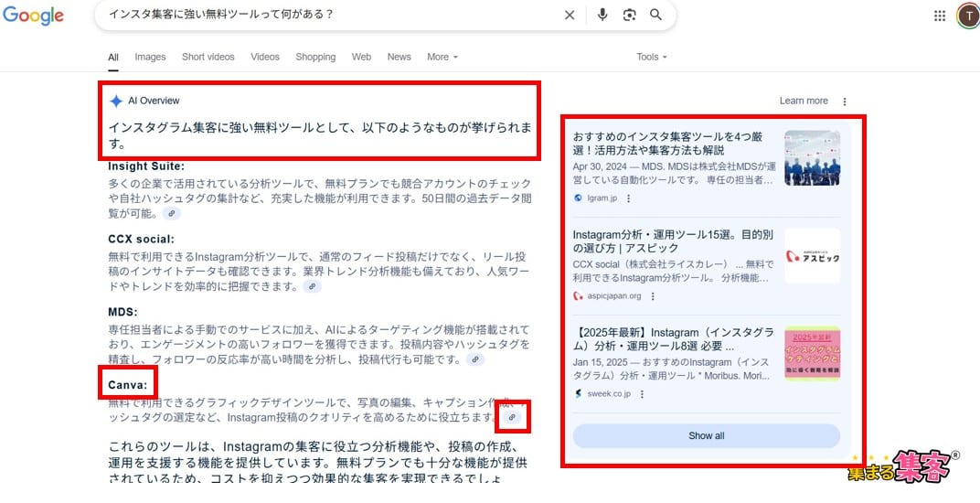Open source link chip after CCX social paragraph
The width and height of the screenshot is (980, 503).
pos(312,286)
